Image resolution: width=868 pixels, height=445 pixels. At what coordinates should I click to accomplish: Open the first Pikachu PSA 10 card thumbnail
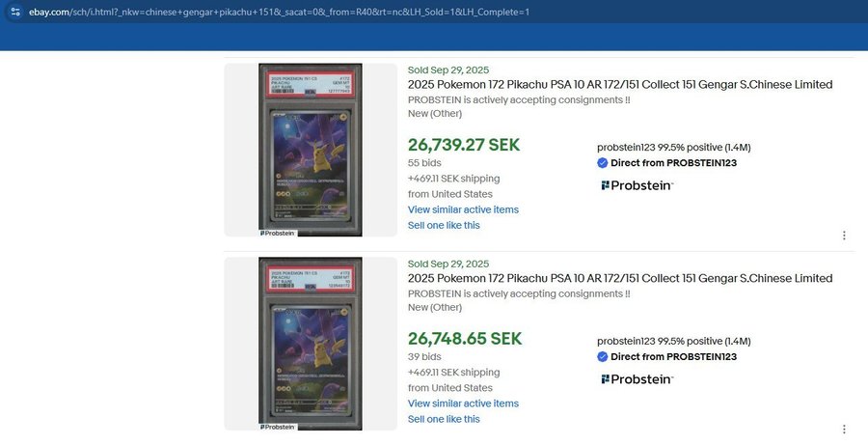tap(310, 148)
